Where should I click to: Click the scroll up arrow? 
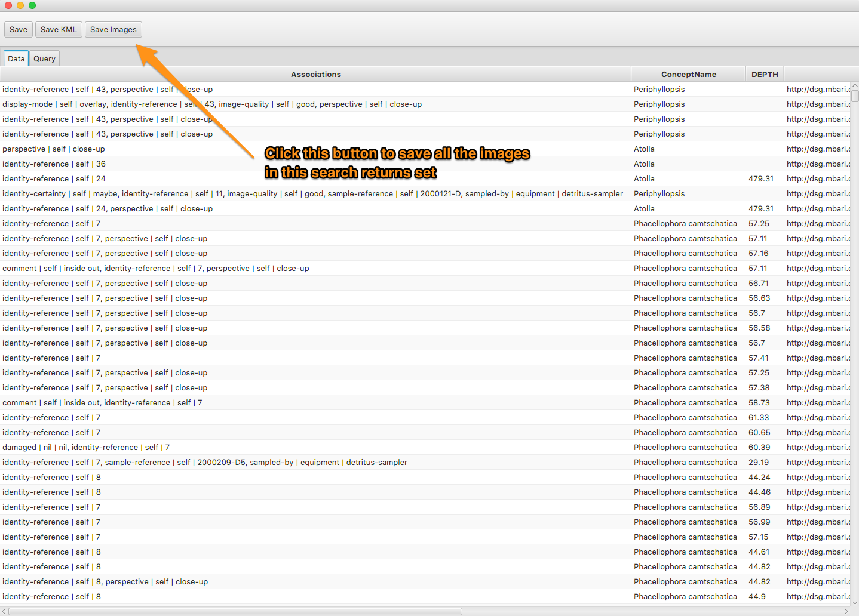855,85
